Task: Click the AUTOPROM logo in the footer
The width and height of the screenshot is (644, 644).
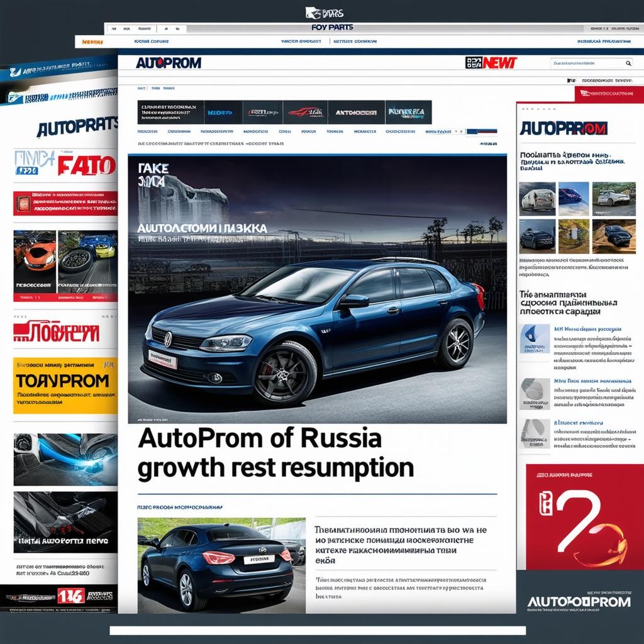Action: (x=579, y=602)
